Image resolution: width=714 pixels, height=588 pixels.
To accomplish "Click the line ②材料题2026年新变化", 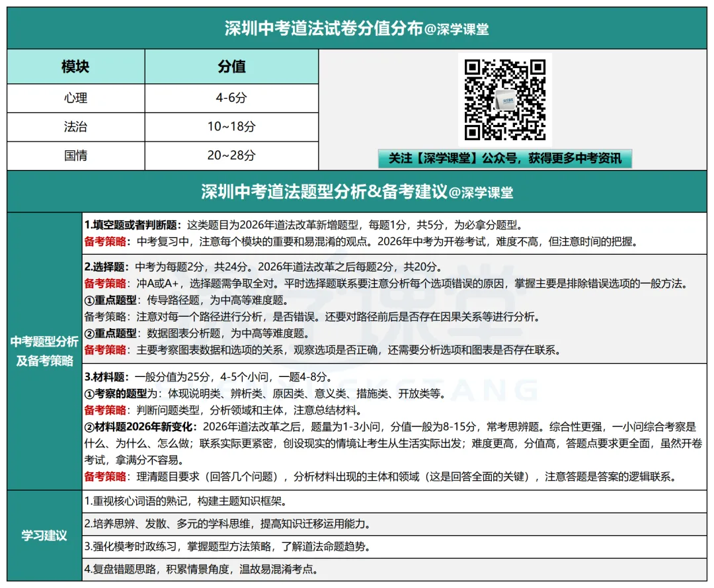I will [x=390, y=427].
